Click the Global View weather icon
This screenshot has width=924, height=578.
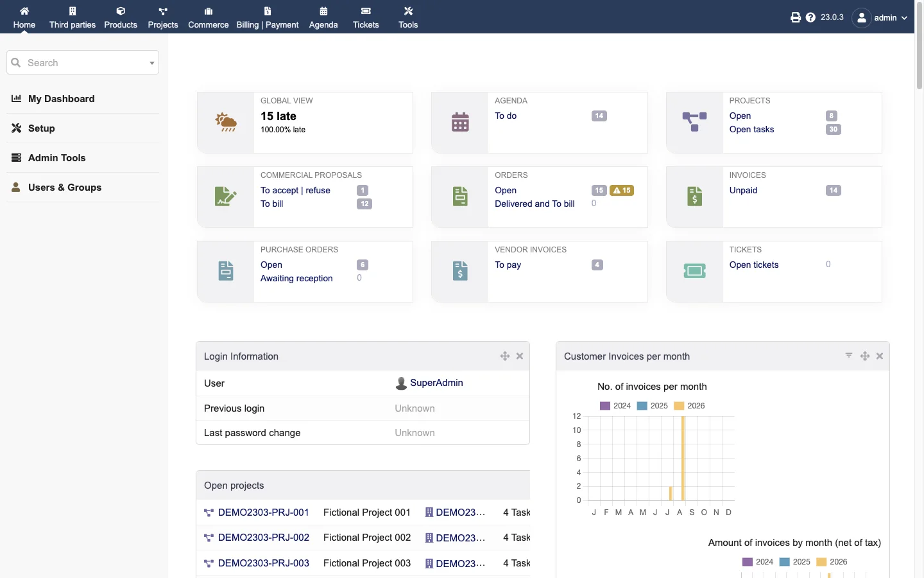pyautogui.click(x=226, y=122)
